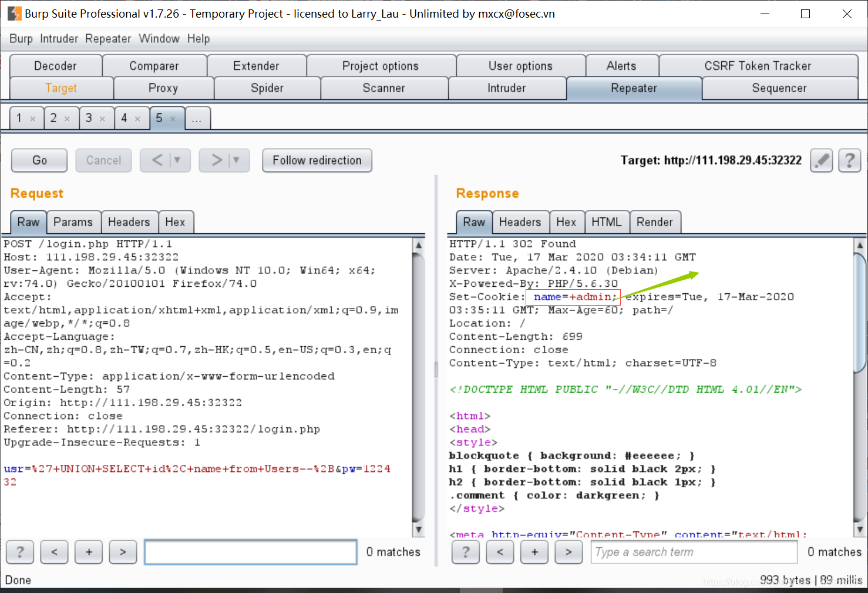Image resolution: width=868 pixels, height=593 pixels.
Task: Click Follow redirection button
Action: click(x=318, y=160)
